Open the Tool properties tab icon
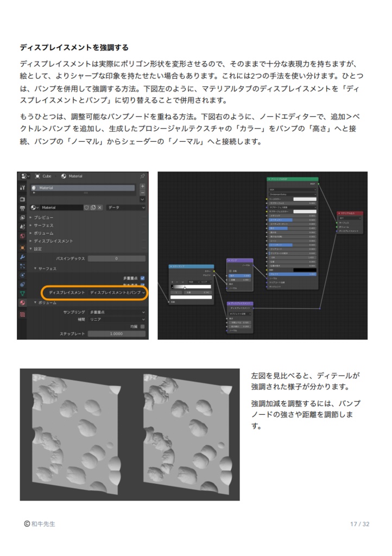The image size is (392, 556). point(22,187)
